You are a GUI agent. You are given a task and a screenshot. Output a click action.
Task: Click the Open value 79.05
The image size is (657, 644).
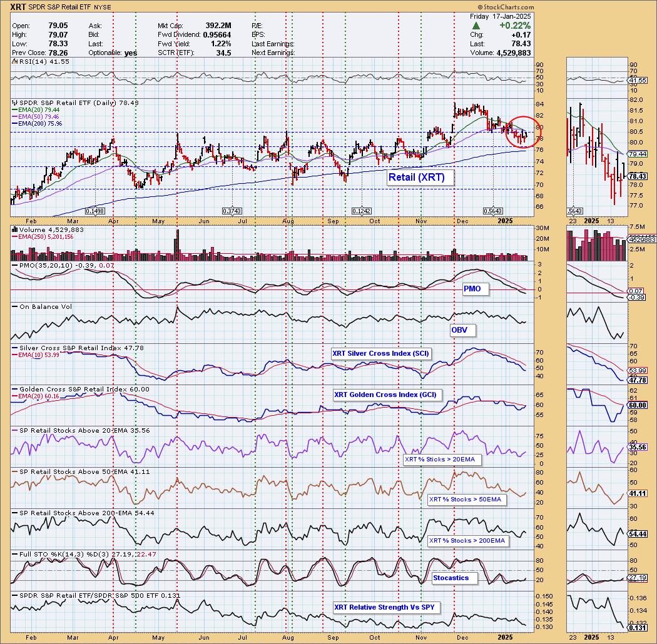(58, 26)
